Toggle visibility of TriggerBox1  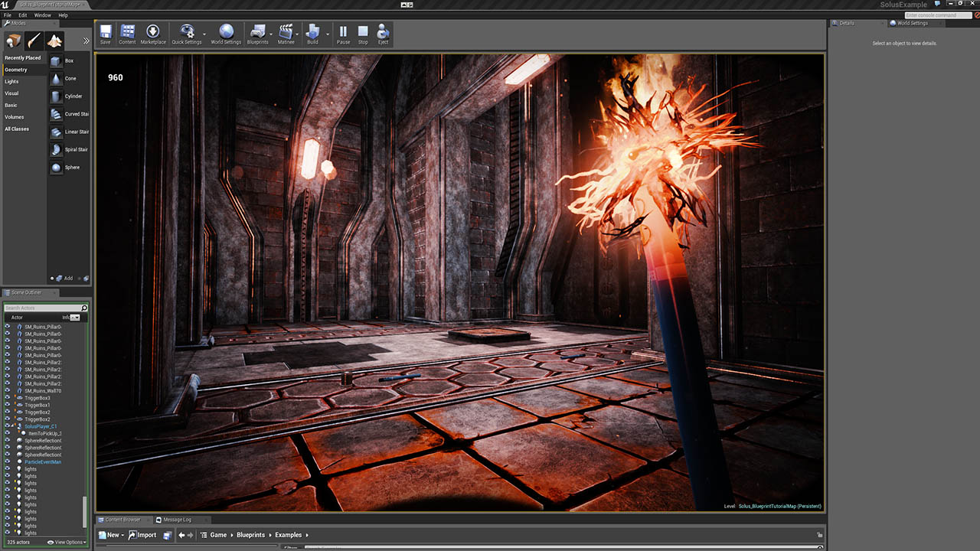click(8, 405)
